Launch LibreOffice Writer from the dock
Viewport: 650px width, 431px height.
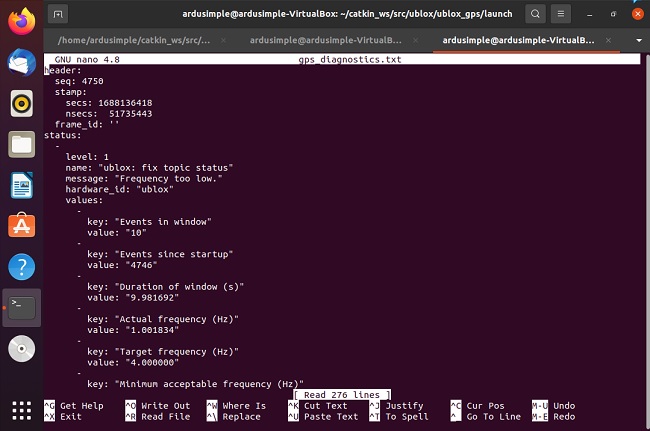pyautogui.click(x=21, y=185)
